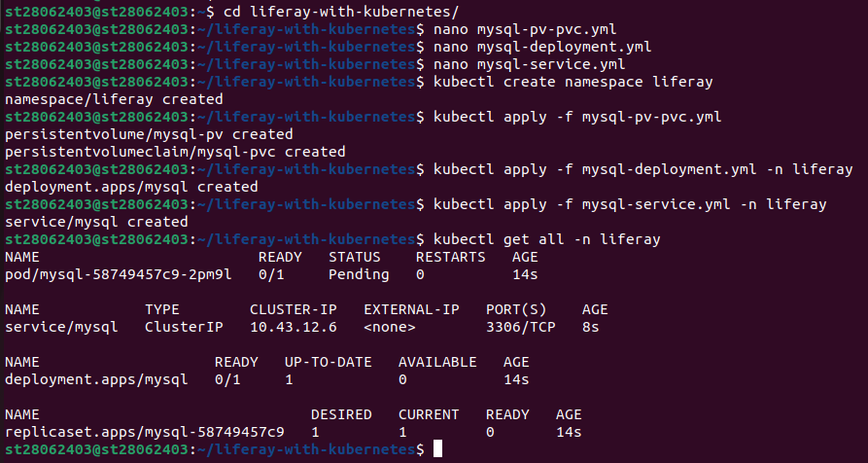Click the service age value '8s'

[x=590, y=328]
